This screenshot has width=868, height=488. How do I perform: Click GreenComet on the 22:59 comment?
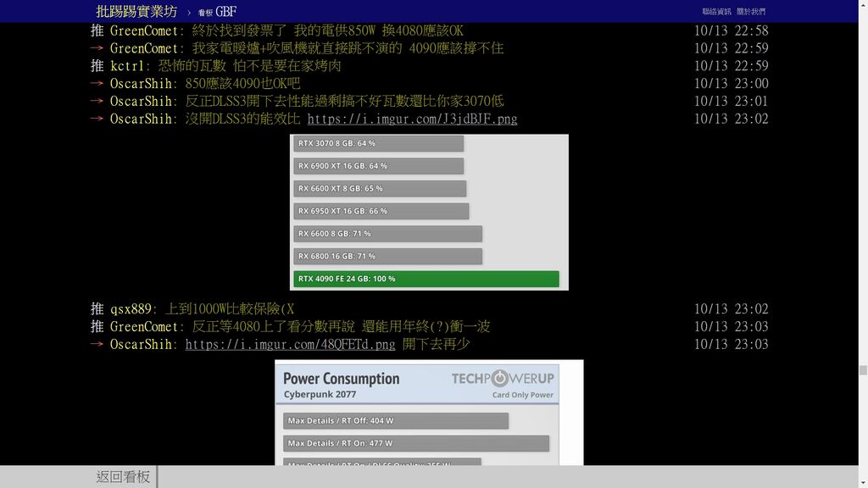[x=143, y=48]
